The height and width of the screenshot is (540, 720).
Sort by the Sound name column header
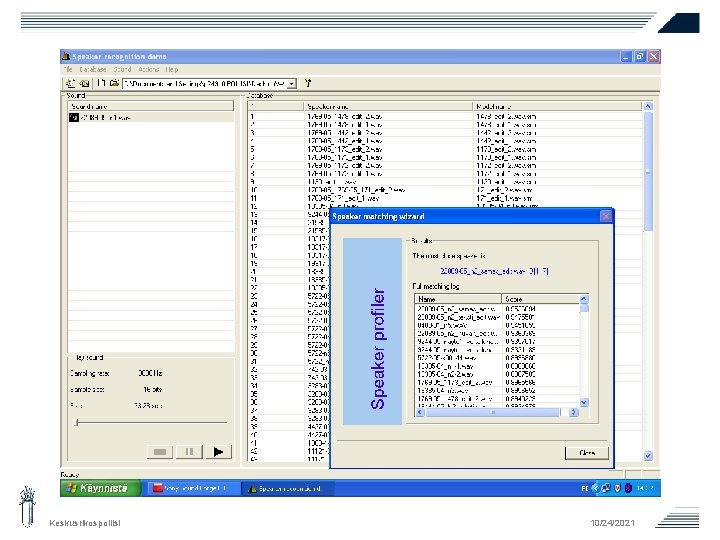pyautogui.click(x=151, y=106)
